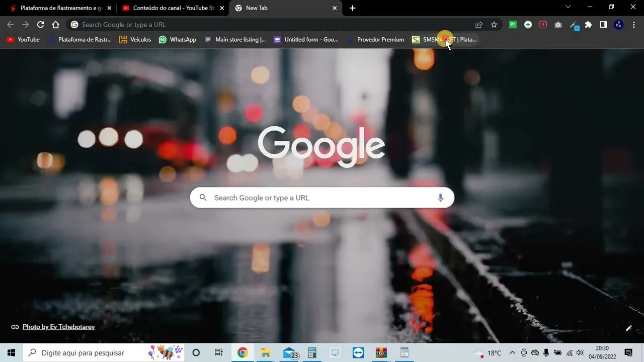
Task: Open File Explorer from the taskbar
Action: pos(266,353)
